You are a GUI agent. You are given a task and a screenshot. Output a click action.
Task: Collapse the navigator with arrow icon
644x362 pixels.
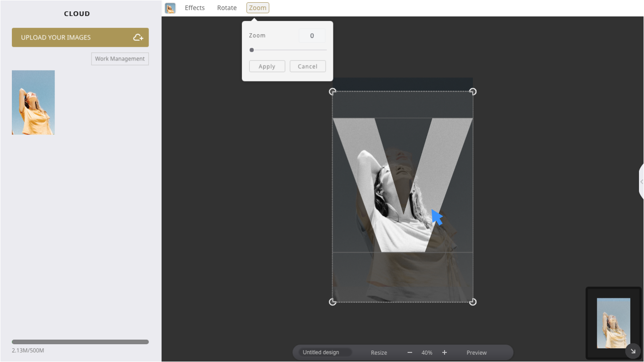tap(633, 351)
